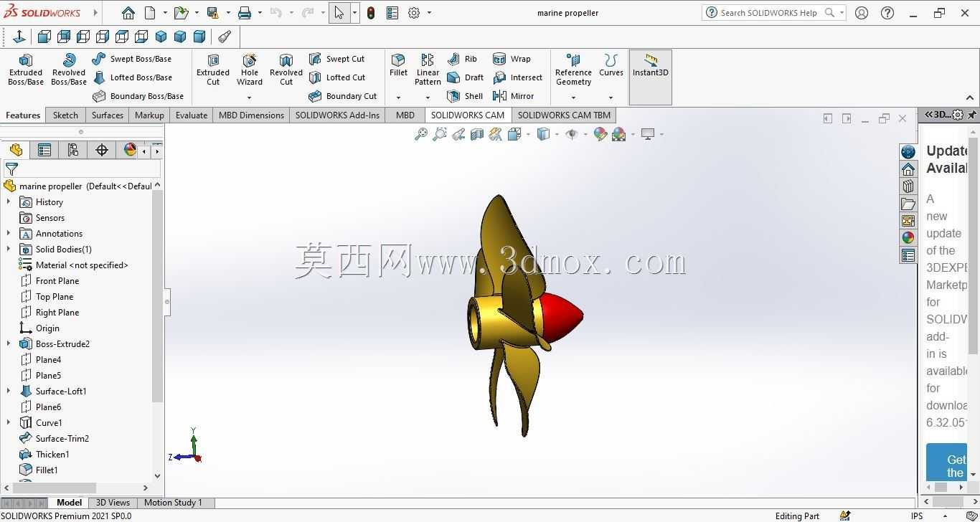Select the Thicken1 feature
The image size is (980, 522).
tap(52, 455)
